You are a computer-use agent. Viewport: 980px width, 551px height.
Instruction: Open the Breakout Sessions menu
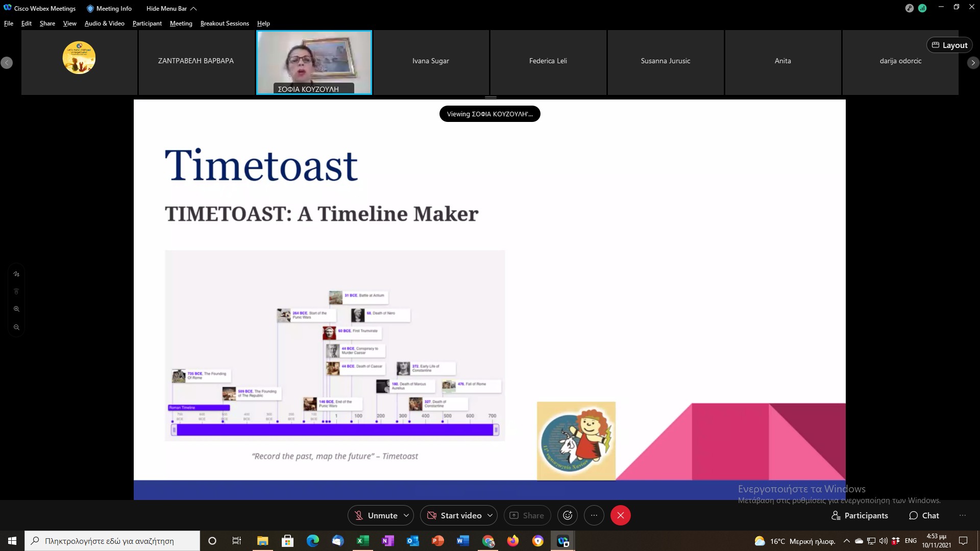coord(225,23)
